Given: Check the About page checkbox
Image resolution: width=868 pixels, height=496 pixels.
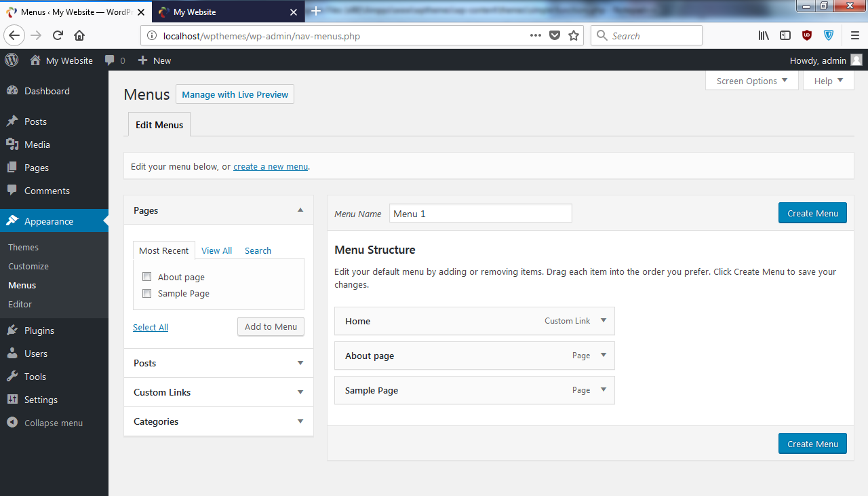Looking at the screenshot, I should point(146,277).
